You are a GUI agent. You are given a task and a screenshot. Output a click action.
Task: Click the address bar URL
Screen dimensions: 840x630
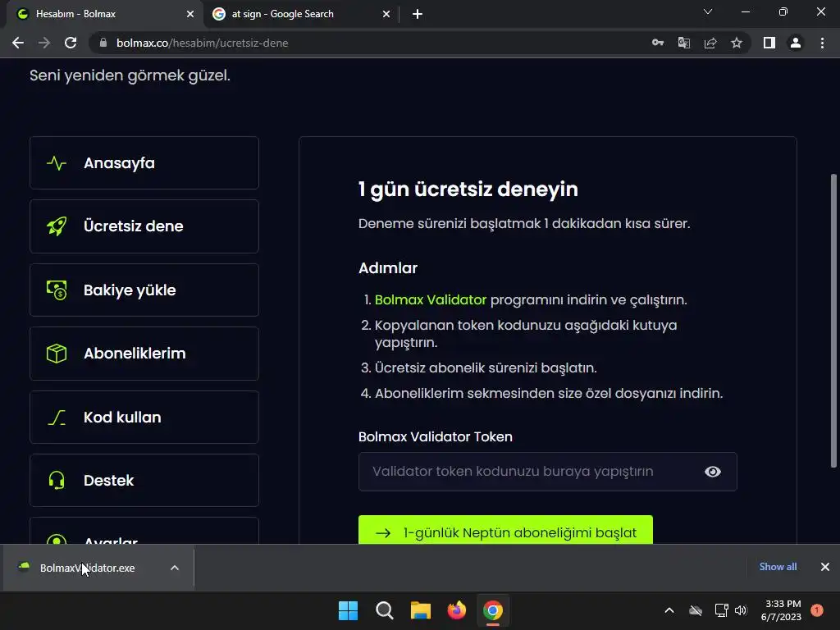click(202, 43)
